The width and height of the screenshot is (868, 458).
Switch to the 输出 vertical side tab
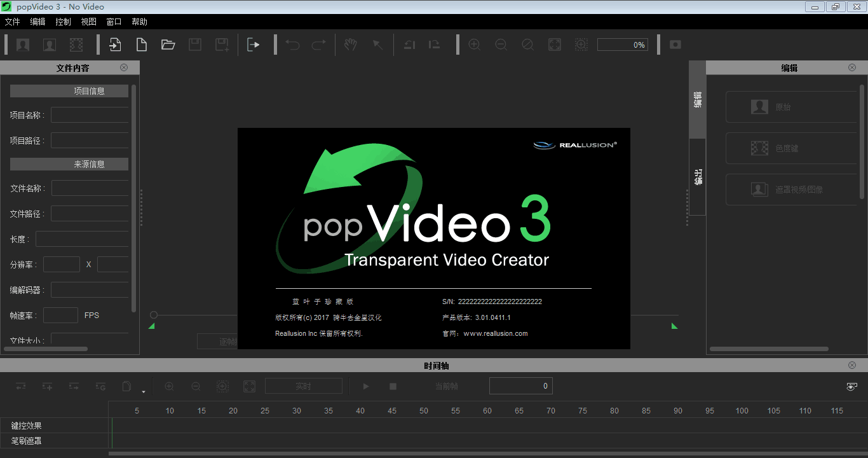698,177
